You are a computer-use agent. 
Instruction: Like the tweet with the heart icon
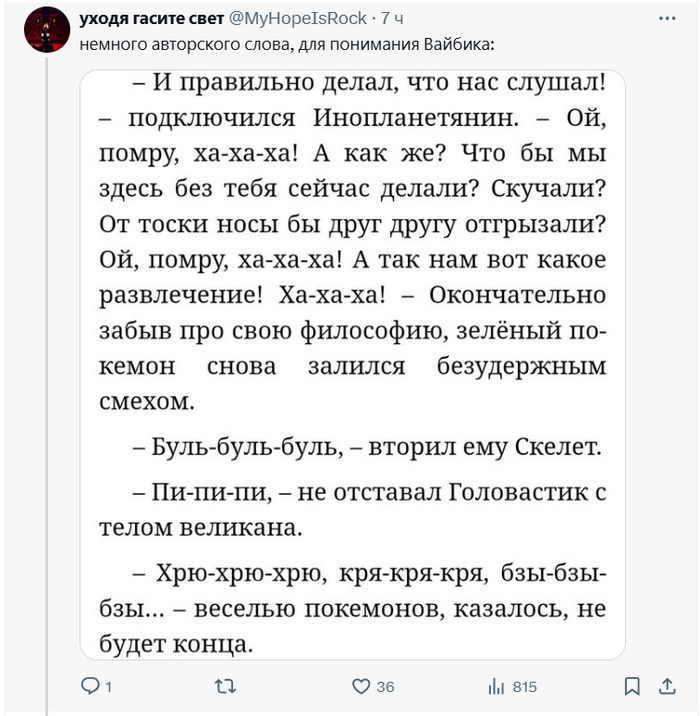tap(361, 686)
